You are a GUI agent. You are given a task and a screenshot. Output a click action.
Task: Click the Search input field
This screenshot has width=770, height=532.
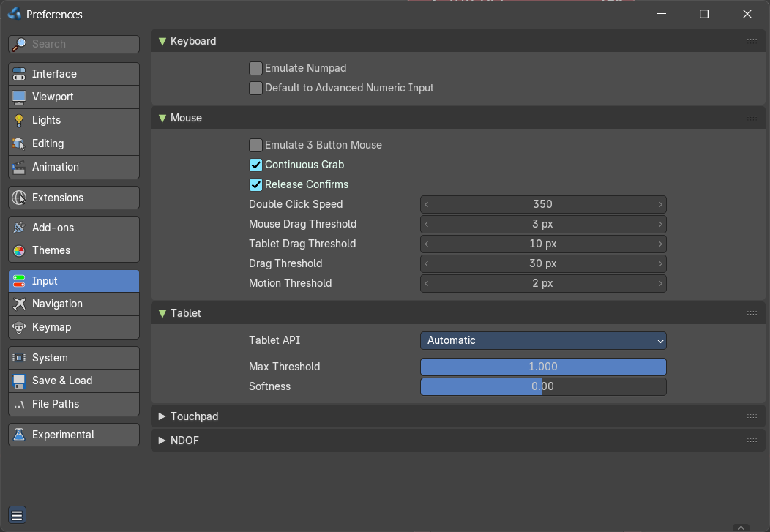[74, 44]
